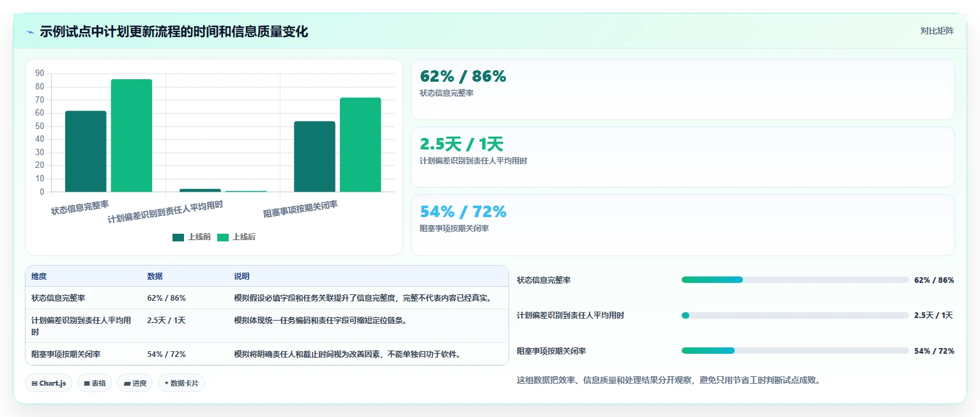Image resolution: width=980 pixels, height=417 pixels.
Task: Click the 54% / 72% table cell
Action: [x=166, y=354]
